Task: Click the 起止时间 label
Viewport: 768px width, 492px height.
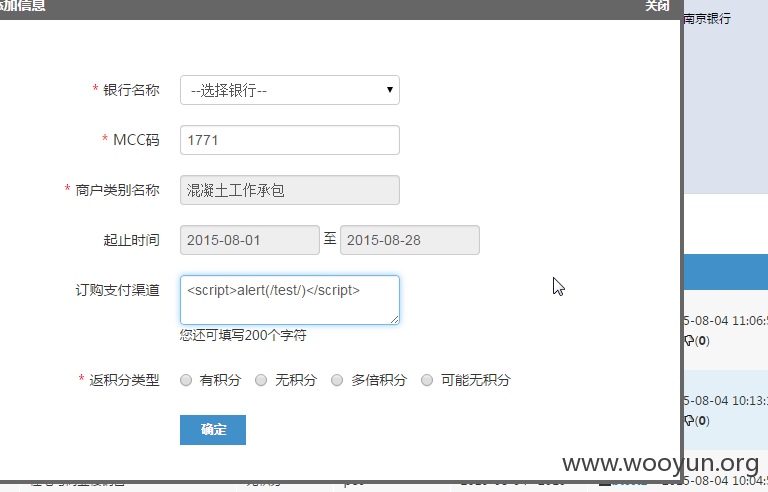Action: (x=131, y=240)
